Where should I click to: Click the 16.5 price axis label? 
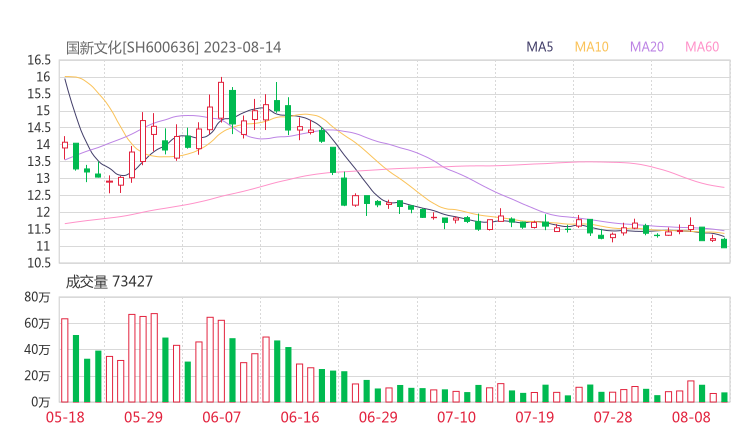39,60
